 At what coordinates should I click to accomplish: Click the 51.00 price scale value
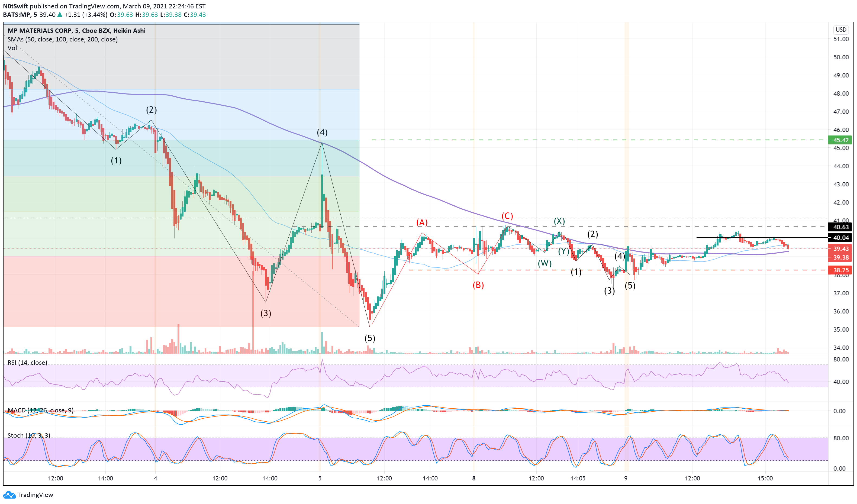[x=841, y=39]
